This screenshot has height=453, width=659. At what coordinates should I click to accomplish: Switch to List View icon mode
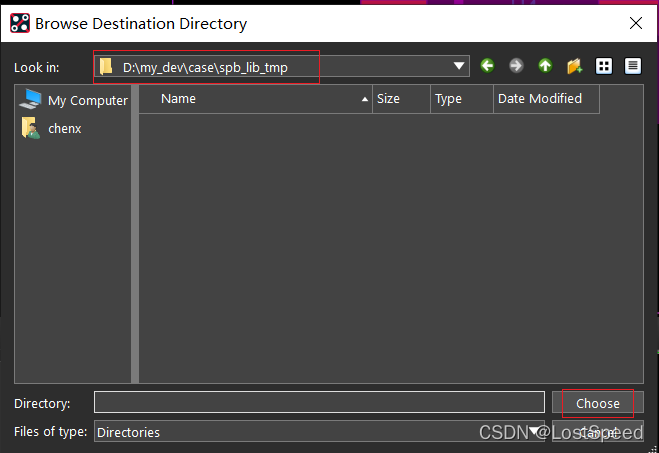click(x=604, y=66)
